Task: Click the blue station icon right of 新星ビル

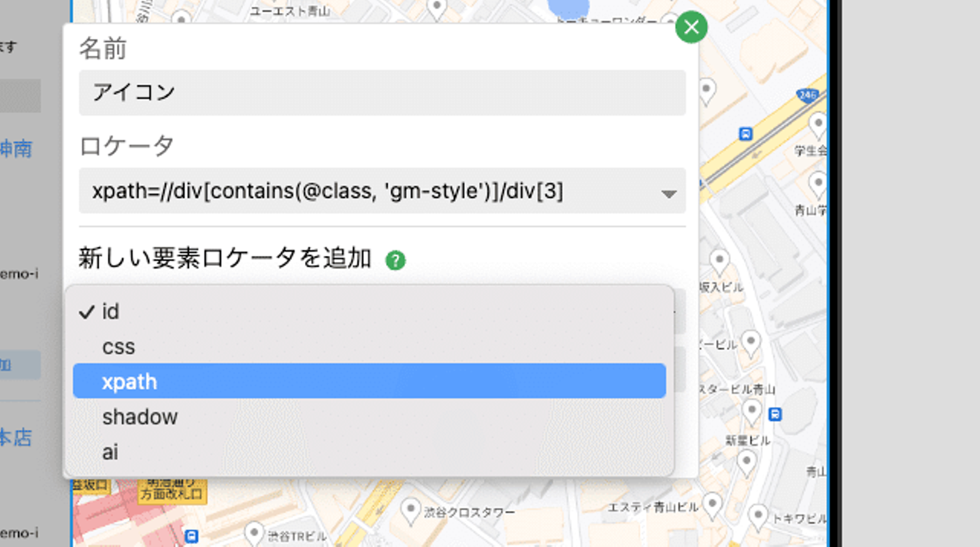Action: pos(774,414)
